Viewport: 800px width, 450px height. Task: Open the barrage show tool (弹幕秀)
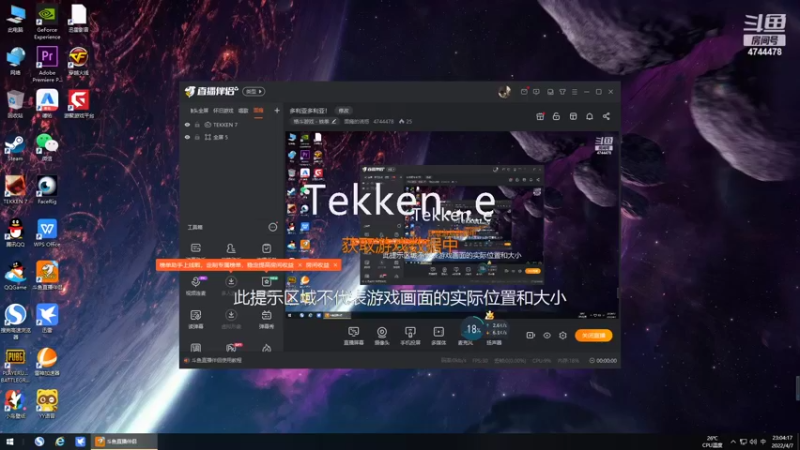266,318
